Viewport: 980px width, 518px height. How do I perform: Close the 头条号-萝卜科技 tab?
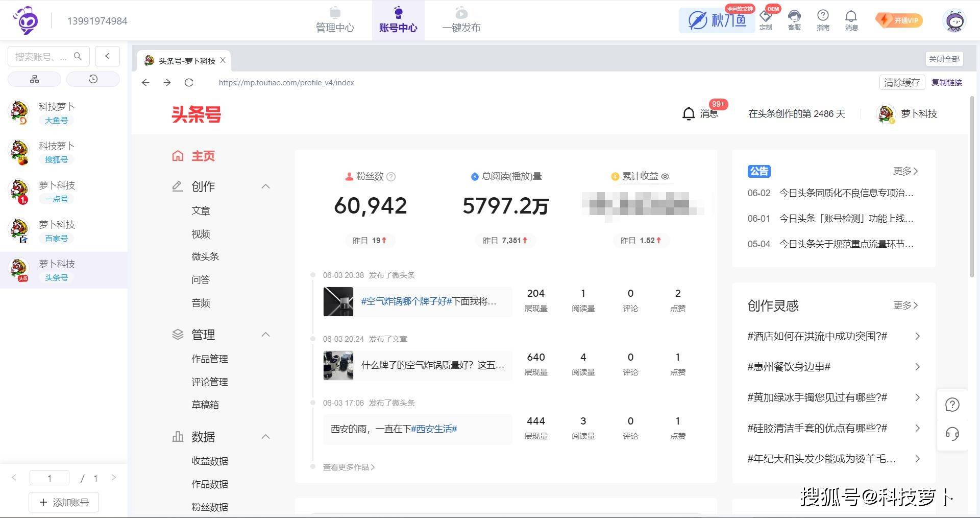(x=223, y=60)
